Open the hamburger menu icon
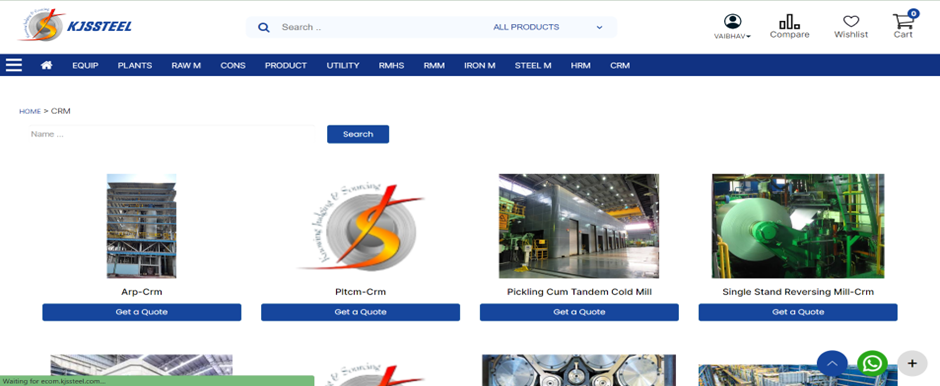The image size is (940, 386). point(14,65)
